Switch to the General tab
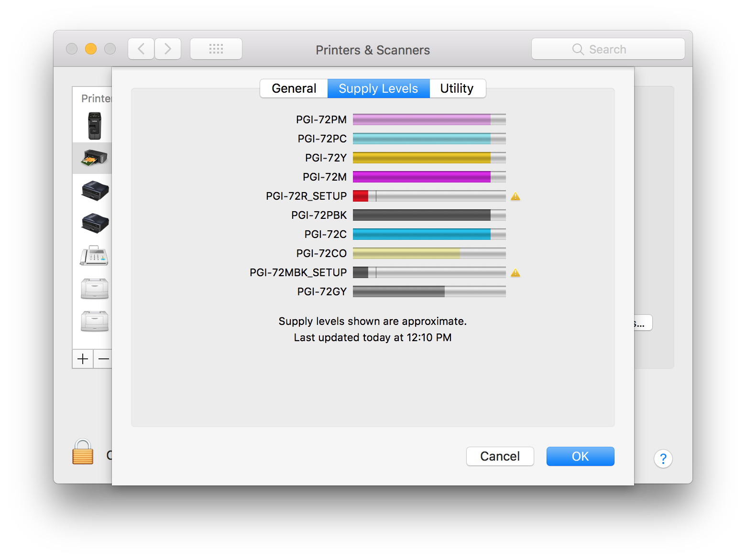This screenshot has width=746, height=560. point(294,88)
